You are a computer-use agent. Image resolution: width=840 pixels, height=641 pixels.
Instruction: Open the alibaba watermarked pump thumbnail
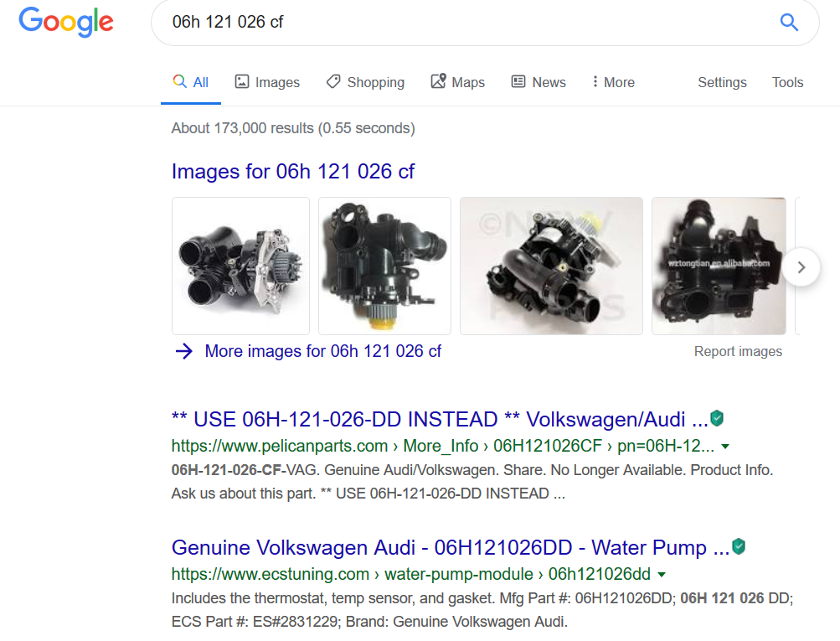[719, 266]
